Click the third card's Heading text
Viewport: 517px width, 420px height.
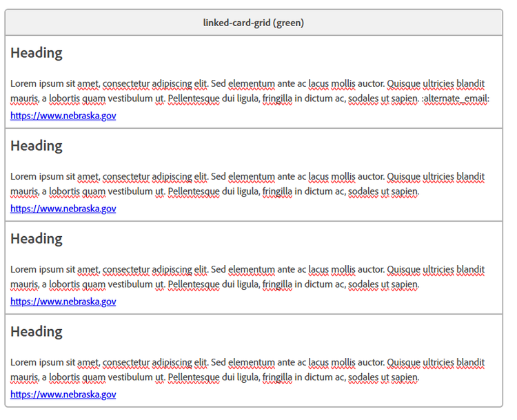[x=36, y=239]
